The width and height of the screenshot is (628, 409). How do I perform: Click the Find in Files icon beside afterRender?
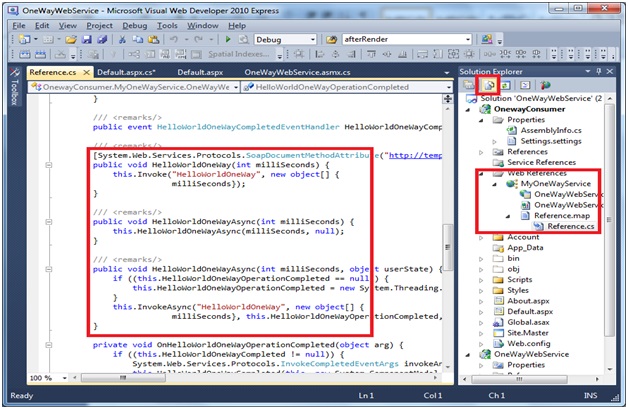click(331, 39)
